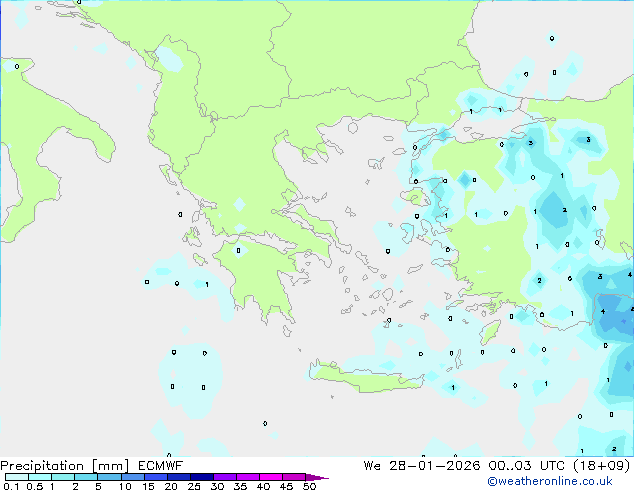Viewport: 634px width, 490px height.
Task: Click the 45–50 mm magenta legend swatch
Action: point(294,477)
